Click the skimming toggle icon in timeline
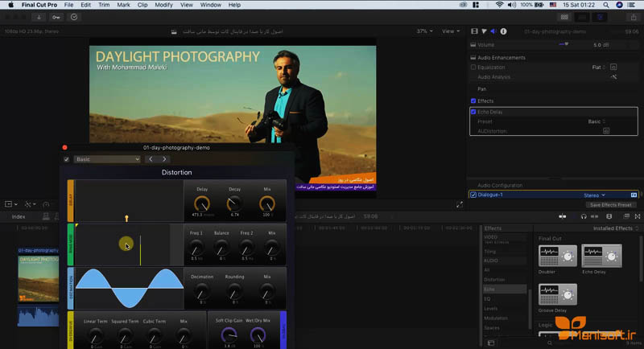 pyautogui.click(x=562, y=216)
